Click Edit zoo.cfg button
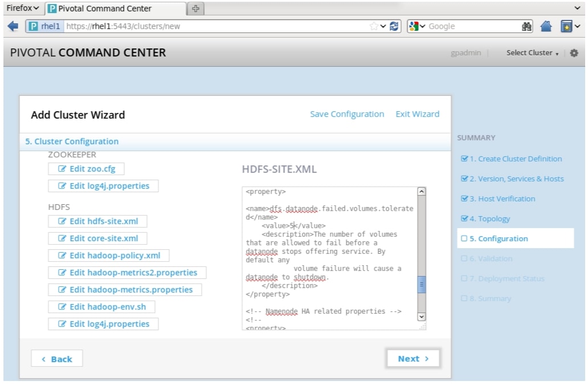Screen dimensions: 588x385 click(86, 169)
